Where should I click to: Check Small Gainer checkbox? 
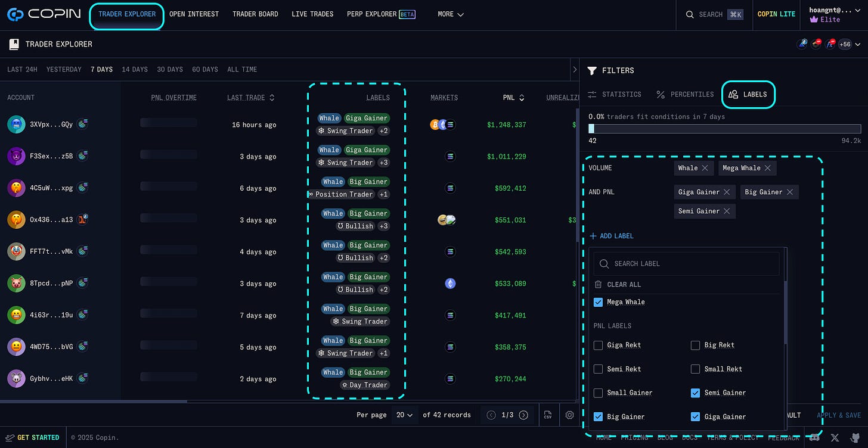coord(598,393)
